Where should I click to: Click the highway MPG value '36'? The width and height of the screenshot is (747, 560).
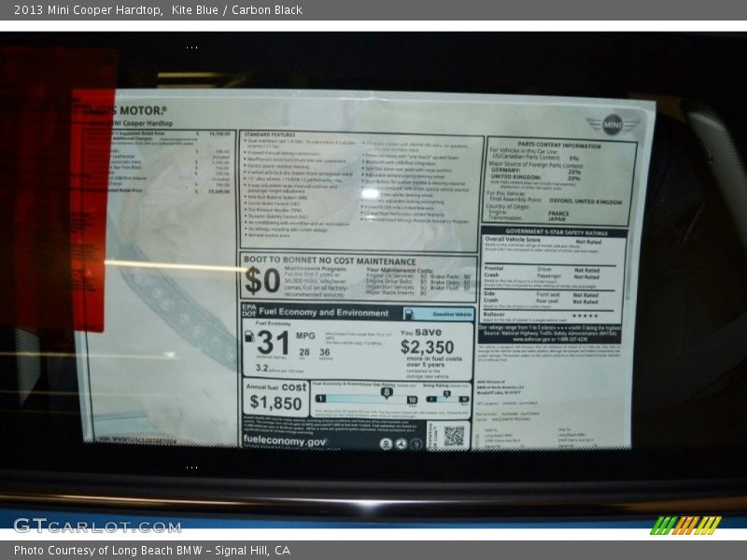(x=324, y=353)
